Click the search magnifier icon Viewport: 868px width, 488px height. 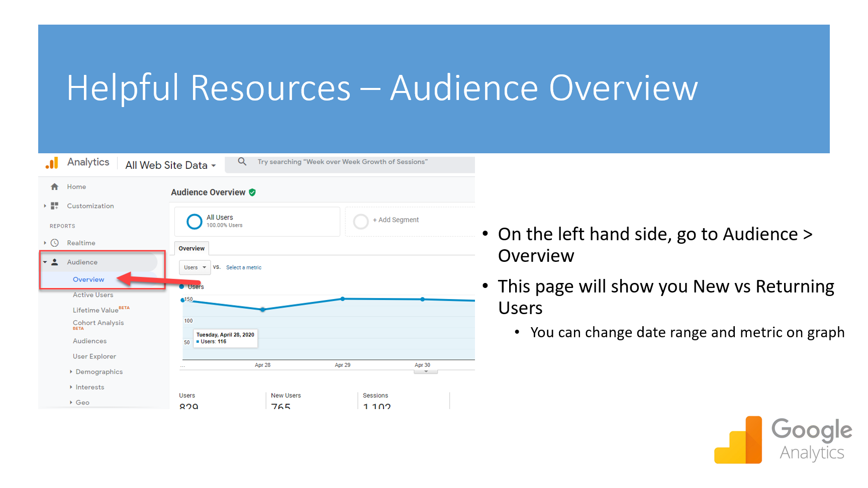pos(242,161)
